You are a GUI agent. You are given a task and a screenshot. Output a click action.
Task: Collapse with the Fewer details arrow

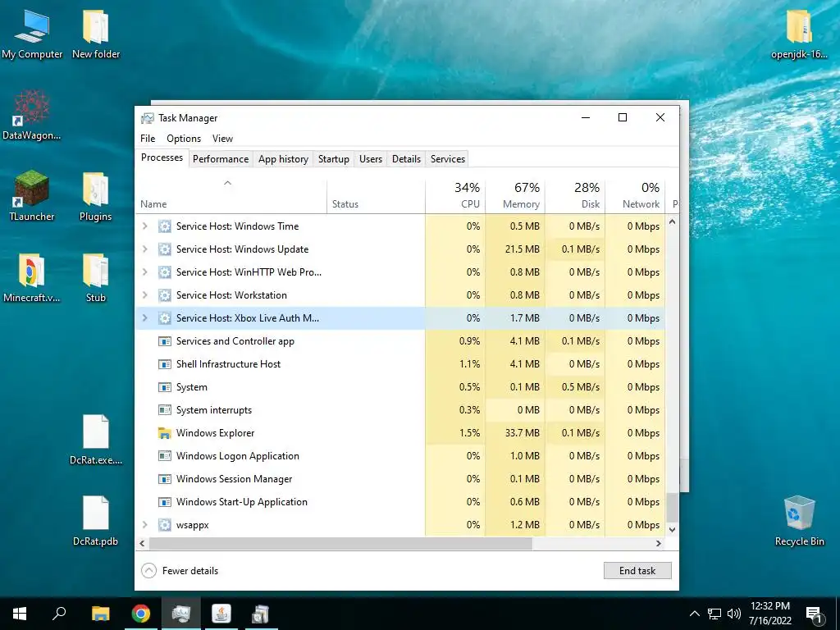tap(149, 571)
